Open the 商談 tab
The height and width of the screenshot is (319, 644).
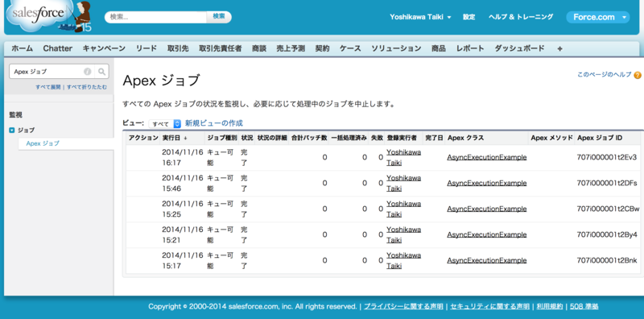coord(259,48)
